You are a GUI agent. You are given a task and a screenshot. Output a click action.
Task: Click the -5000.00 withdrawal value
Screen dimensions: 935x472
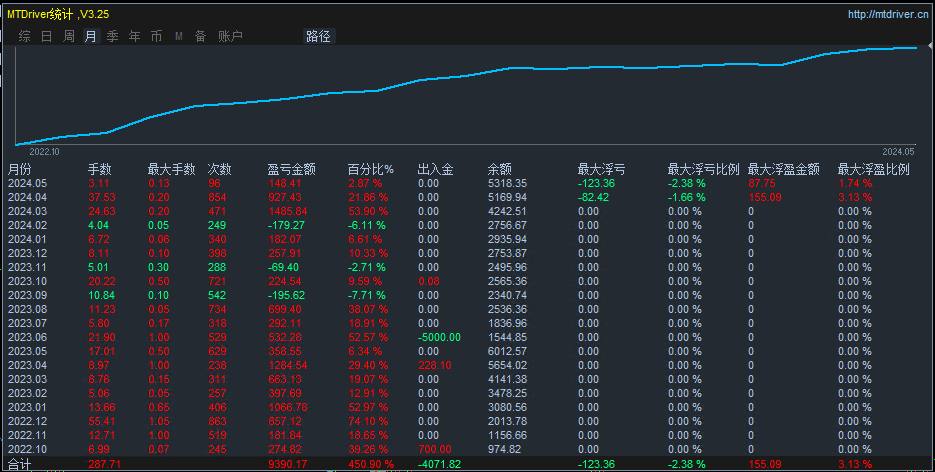[x=439, y=337]
